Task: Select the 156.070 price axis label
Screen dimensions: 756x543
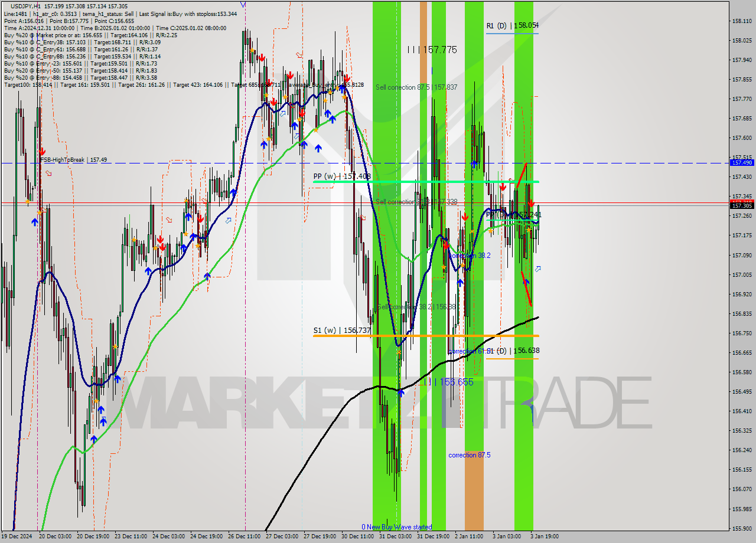Action: click(x=742, y=489)
